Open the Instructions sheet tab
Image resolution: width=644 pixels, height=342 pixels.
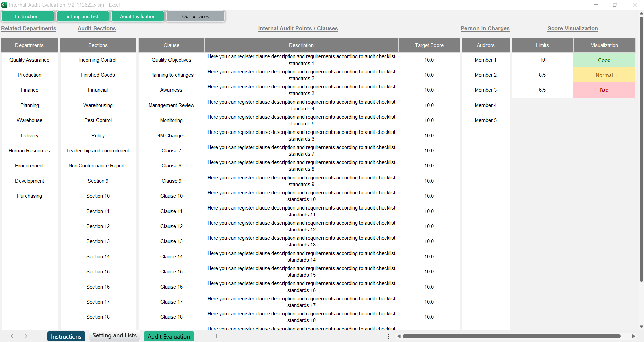(x=66, y=336)
